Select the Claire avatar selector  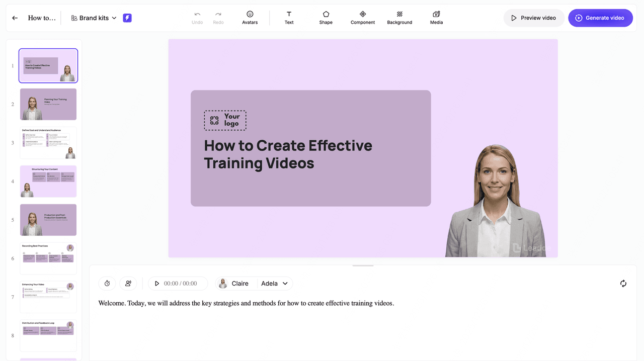pyautogui.click(x=234, y=284)
